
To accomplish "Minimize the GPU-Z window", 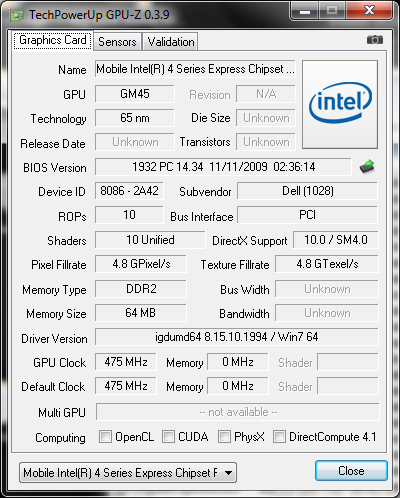I will (305, 12).
